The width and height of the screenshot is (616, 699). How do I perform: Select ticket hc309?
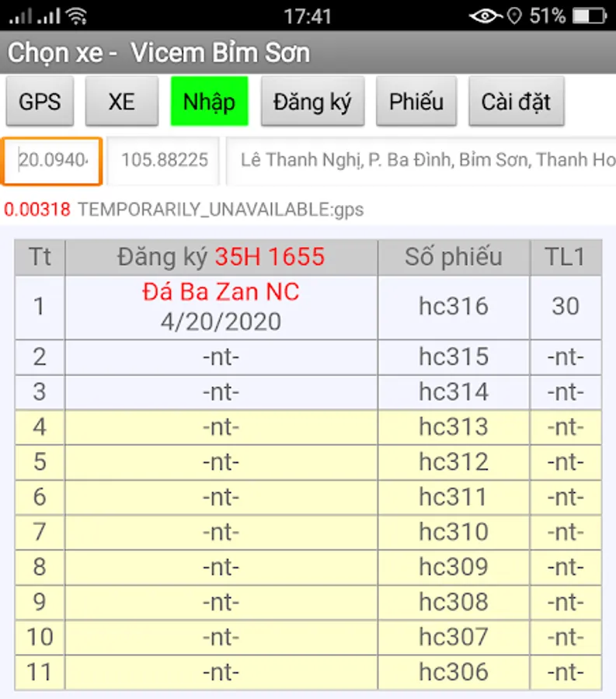pos(454,567)
